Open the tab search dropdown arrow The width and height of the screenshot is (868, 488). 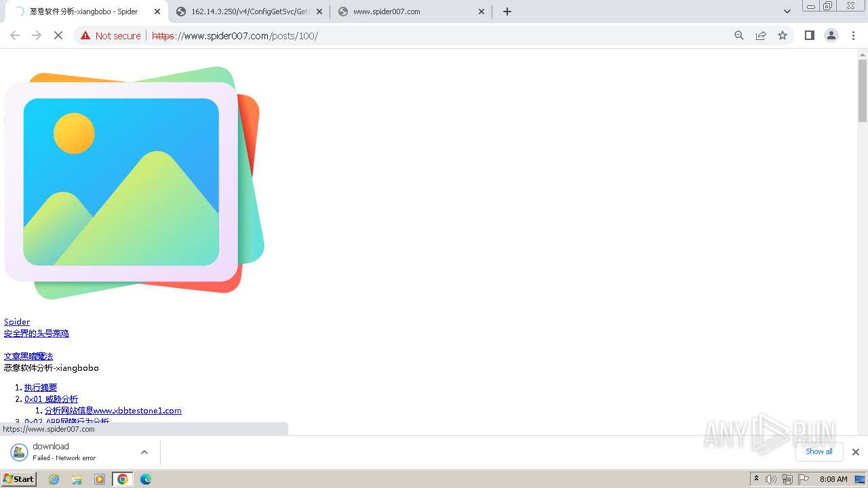tap(787, 12)
